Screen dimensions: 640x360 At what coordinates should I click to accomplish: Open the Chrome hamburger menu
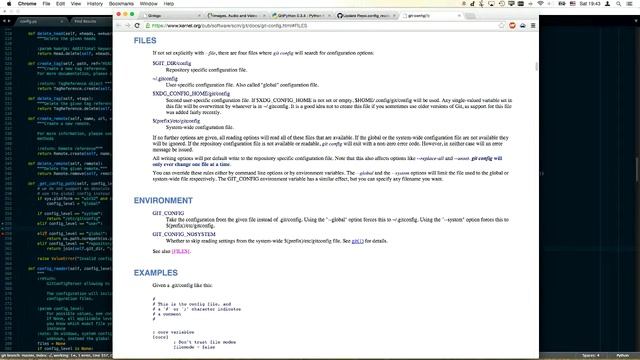(533, 25)
